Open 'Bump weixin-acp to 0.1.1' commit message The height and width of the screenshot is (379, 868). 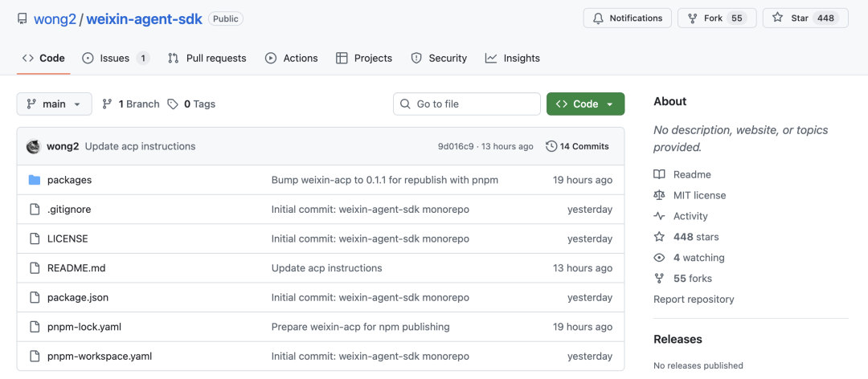(385, 180)
